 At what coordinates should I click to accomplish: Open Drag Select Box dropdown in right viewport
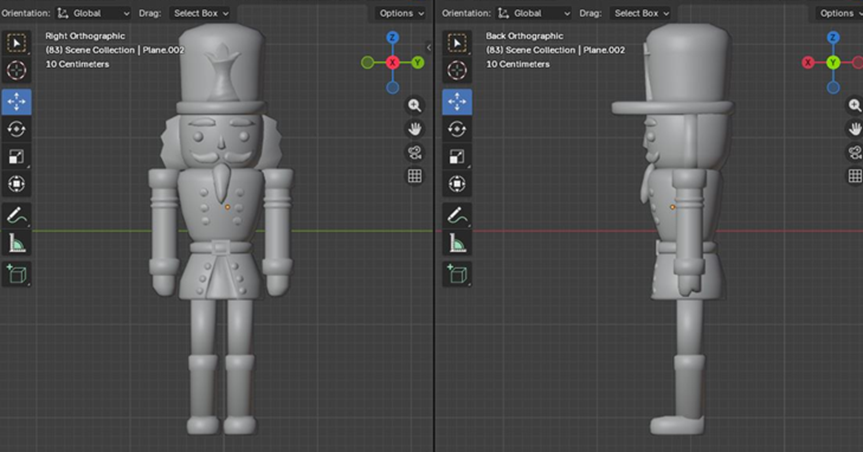coord(642,13)
